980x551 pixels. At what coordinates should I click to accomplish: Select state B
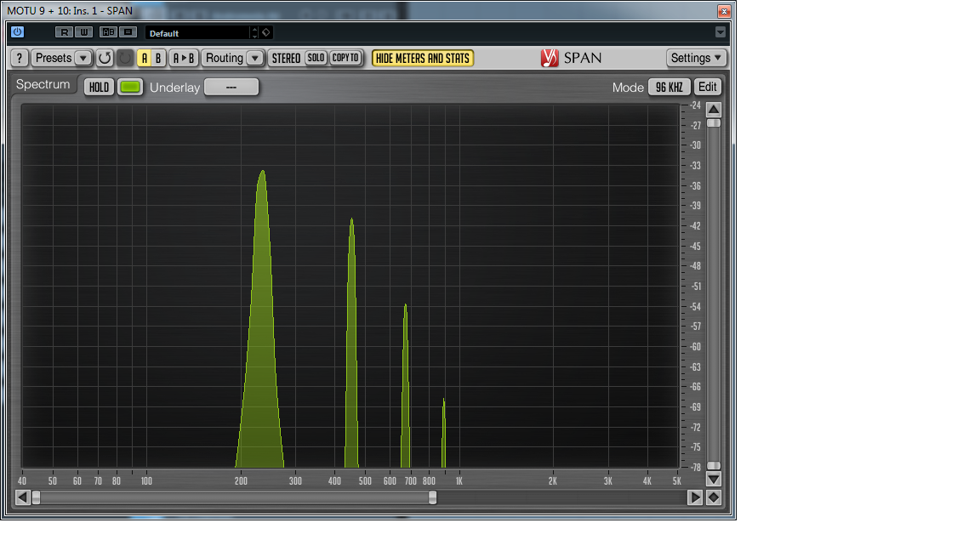[x=158, y=58]
